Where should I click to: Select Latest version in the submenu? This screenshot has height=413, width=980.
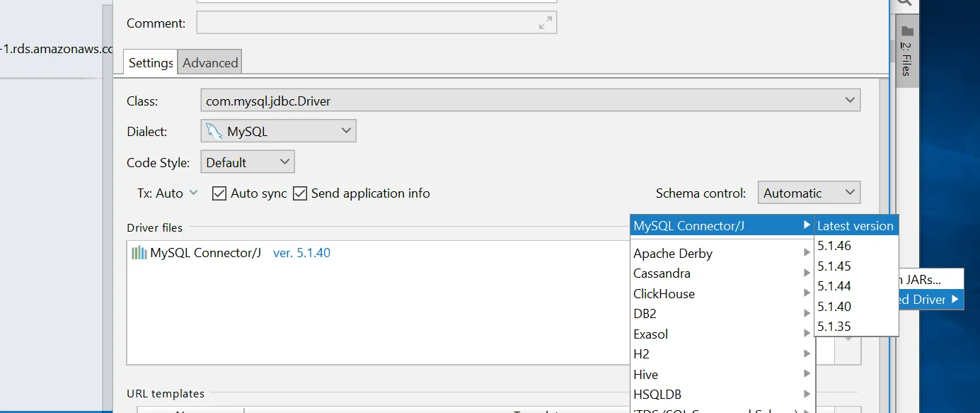[856, 226]
